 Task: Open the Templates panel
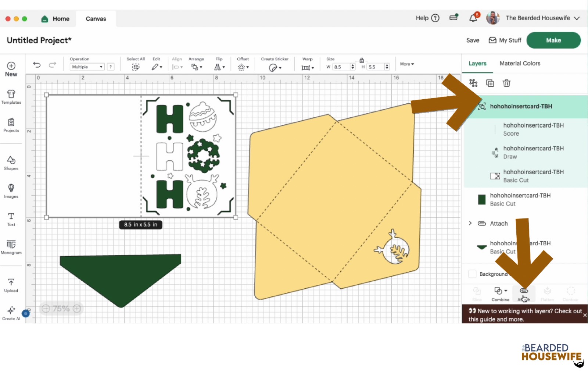11,97
